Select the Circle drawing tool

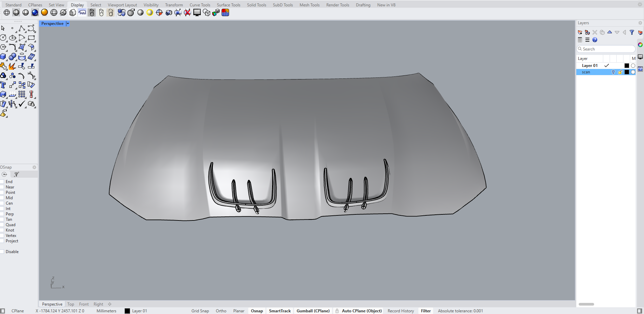click(3, 38)
